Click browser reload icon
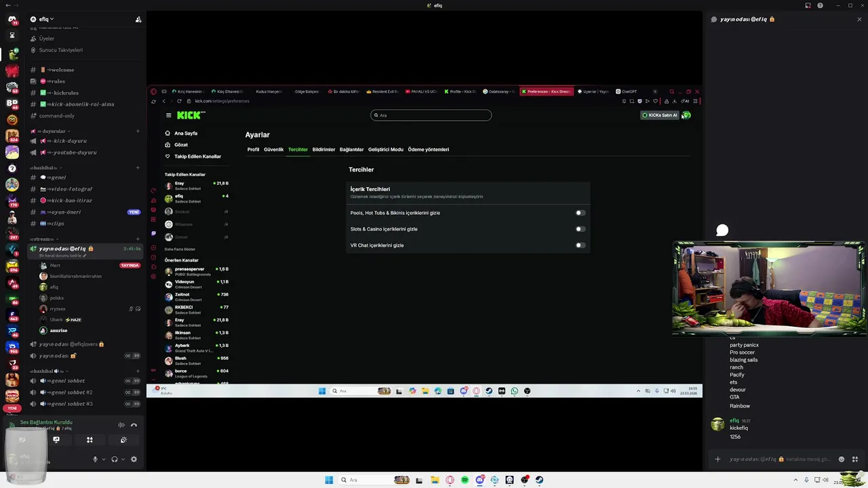Viewport: 868px width, 488px height. point(179,101)
